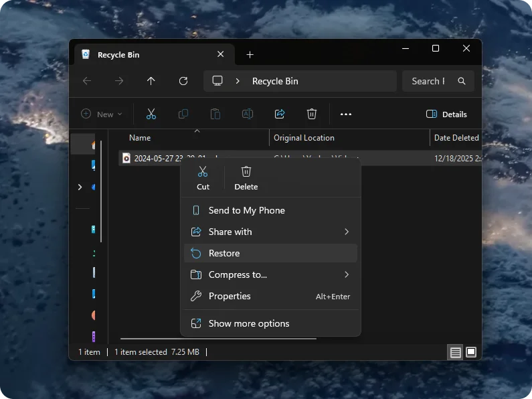Minimize the Recycle Bin window
Image resolution: width=532 pixels, height=399 pixels.
tap(405, 48)
